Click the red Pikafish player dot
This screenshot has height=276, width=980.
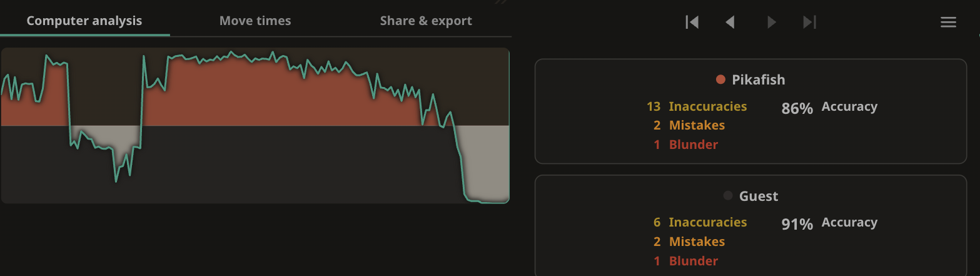tap(720, 79)
